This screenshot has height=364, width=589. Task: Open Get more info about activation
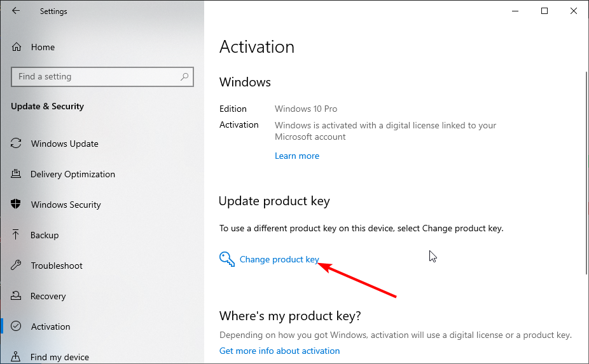pyautogui.click(x=279, y=351)
